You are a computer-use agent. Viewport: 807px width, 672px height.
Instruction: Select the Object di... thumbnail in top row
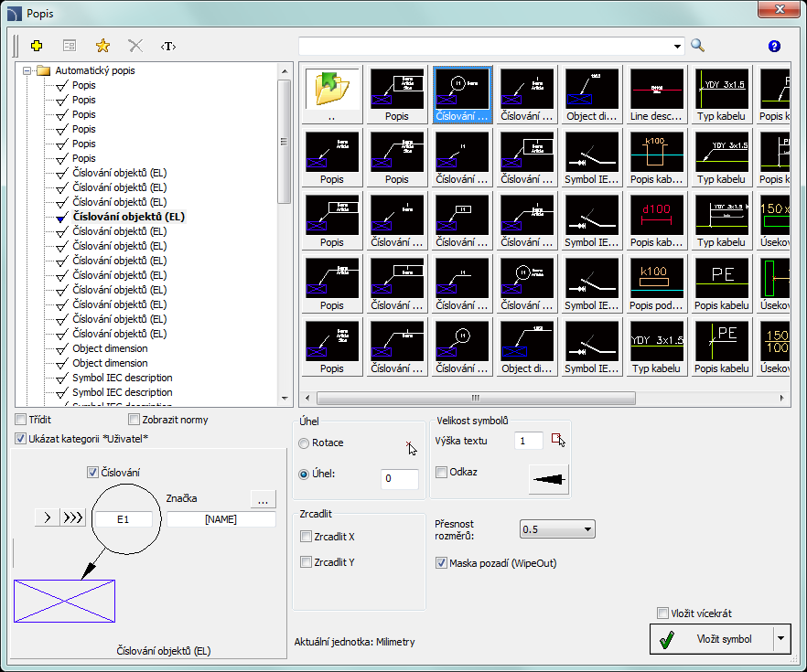591,94
